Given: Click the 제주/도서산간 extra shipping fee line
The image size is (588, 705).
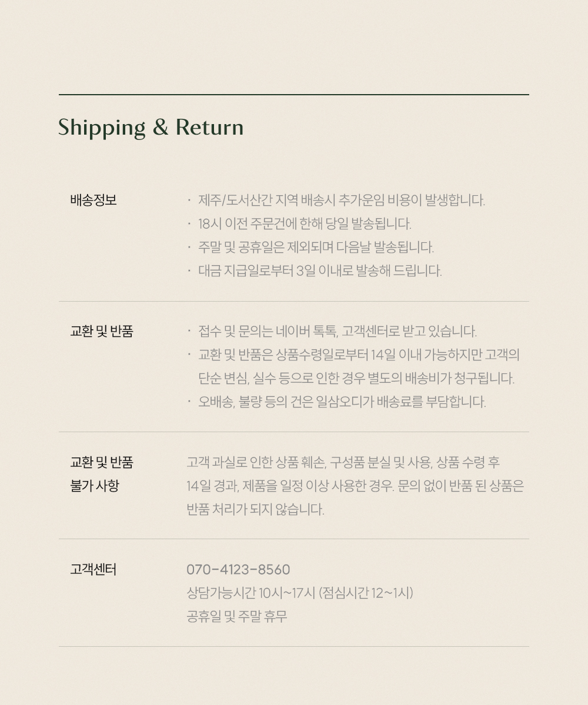Looking at the screenshot, I should (342, 200).
